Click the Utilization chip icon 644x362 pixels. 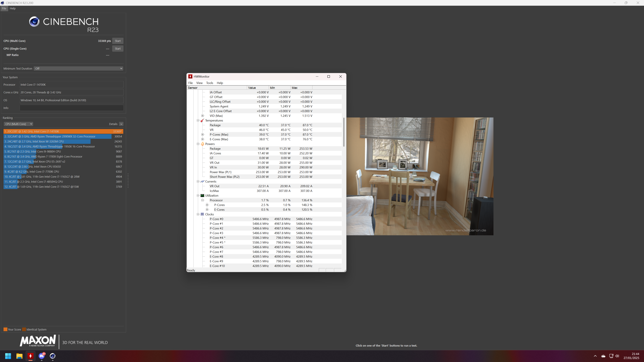tap(202, 196)
